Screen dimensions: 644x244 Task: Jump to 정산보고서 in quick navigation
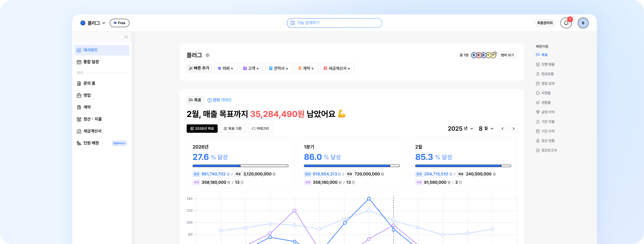547,150
